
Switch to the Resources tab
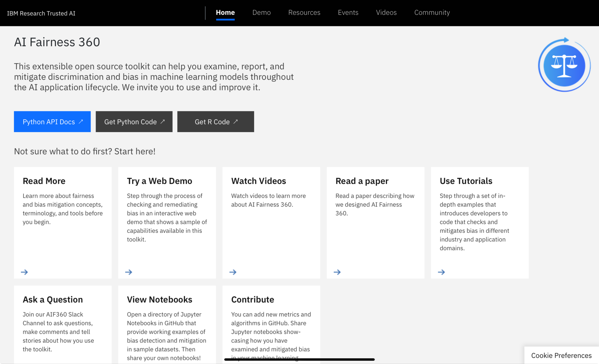304,13
